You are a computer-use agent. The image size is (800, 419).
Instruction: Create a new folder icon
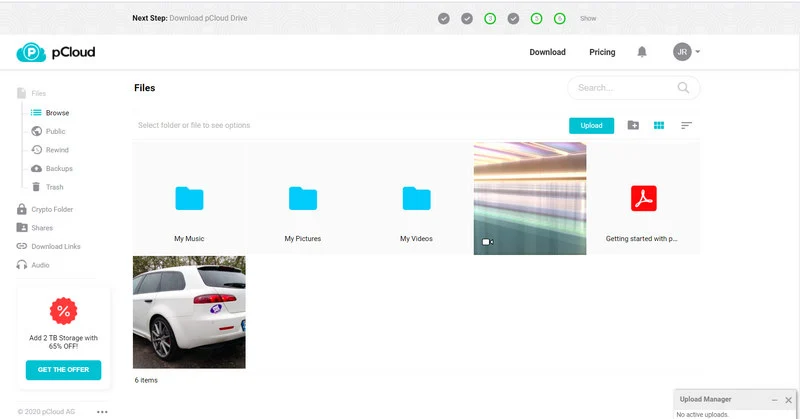coord(633,125)
